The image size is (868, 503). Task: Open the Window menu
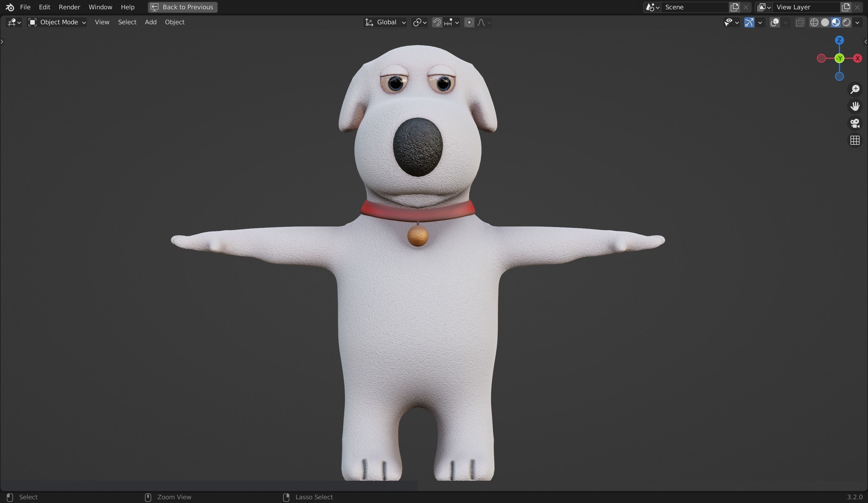[100, 7]
